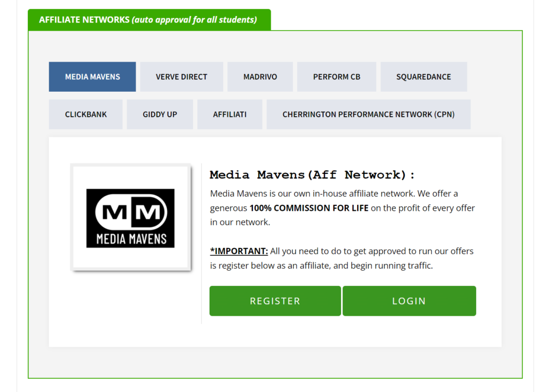Switch to the Affiliati tab
Viewport: 549px width, 392px height.
pyautogui.click(x=229, y=114)
